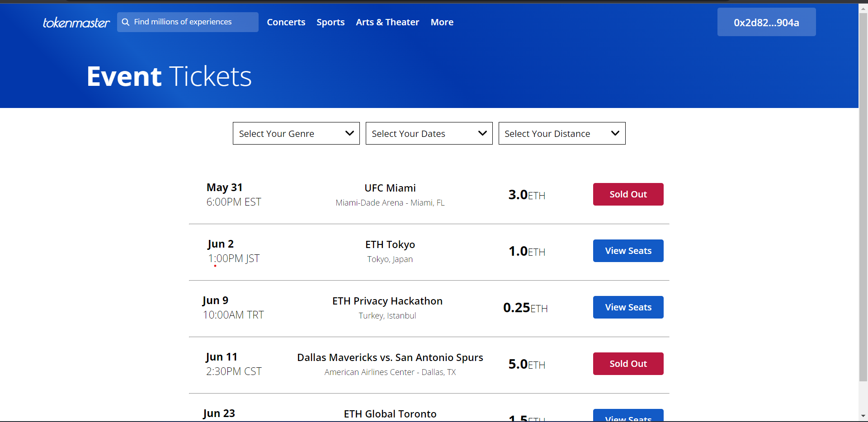The width and height of the screenshot is (868, 422).
Task: Expand the Select Your Distance dropdown
Action: [561, 133]
